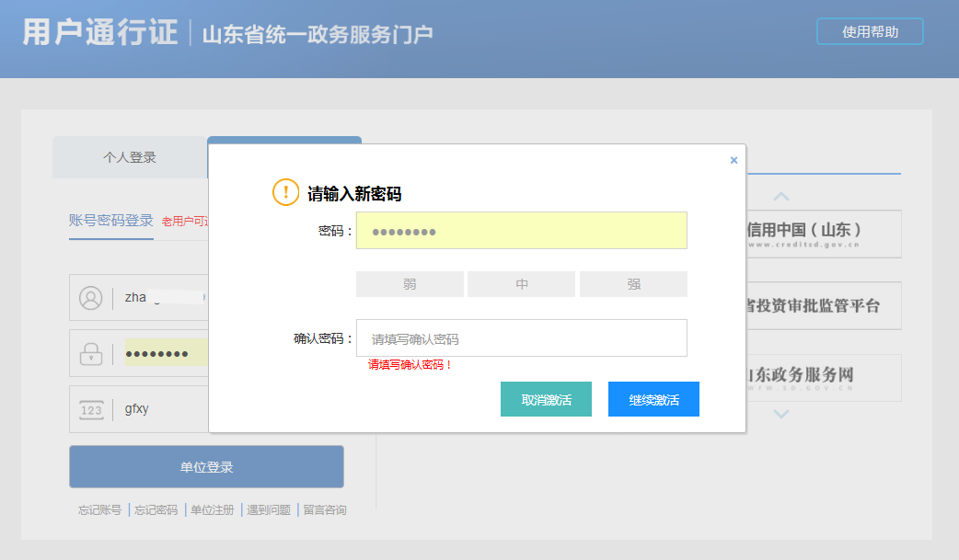
Task: Click the user profile icon beside username field
Action: 90,297
